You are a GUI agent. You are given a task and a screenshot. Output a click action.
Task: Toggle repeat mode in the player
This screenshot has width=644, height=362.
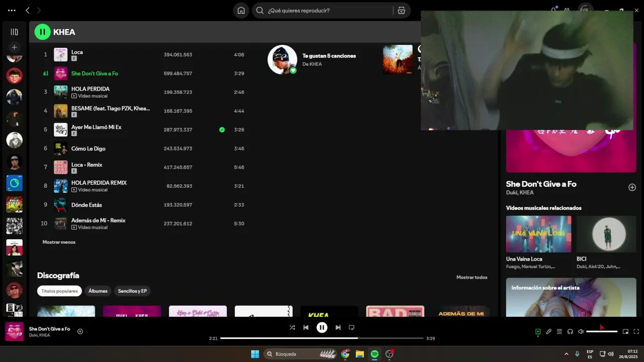pos(352,327)
